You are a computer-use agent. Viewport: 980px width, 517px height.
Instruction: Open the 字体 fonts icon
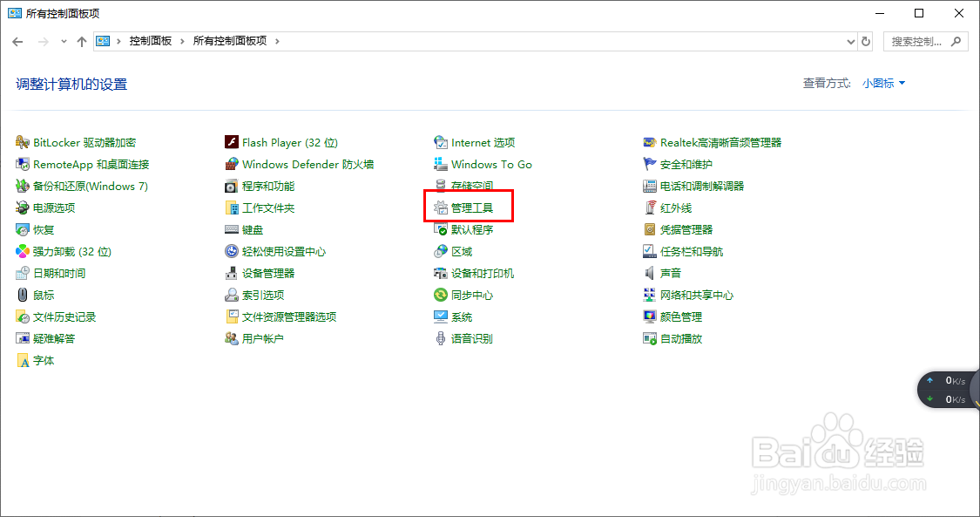click(23, 361)
